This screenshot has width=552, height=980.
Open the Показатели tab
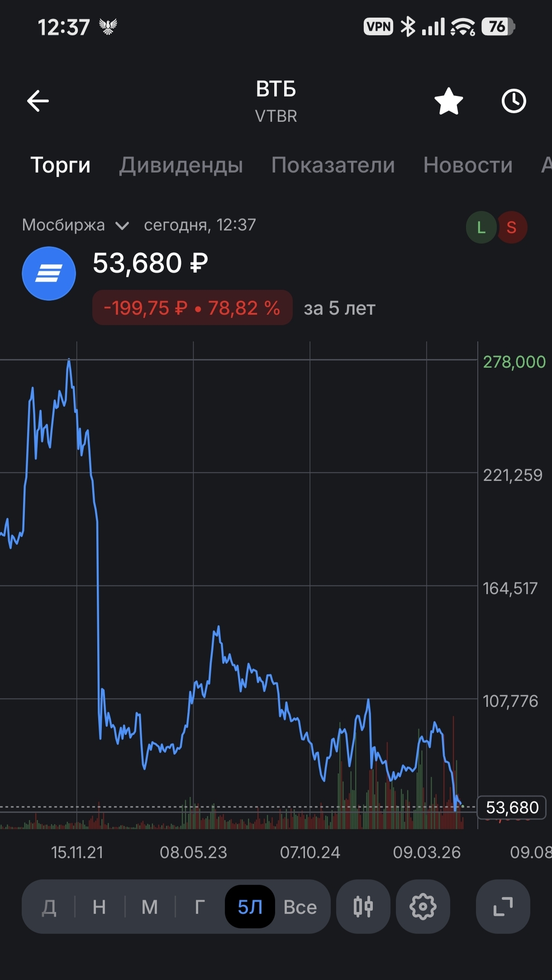click(333, 165)
